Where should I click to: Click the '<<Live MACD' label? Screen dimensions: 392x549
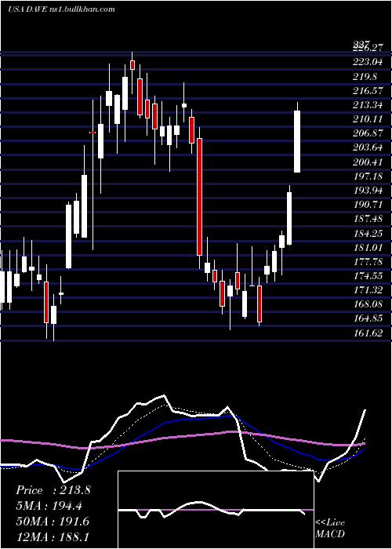pyautogui.click(x=330, y=528)
